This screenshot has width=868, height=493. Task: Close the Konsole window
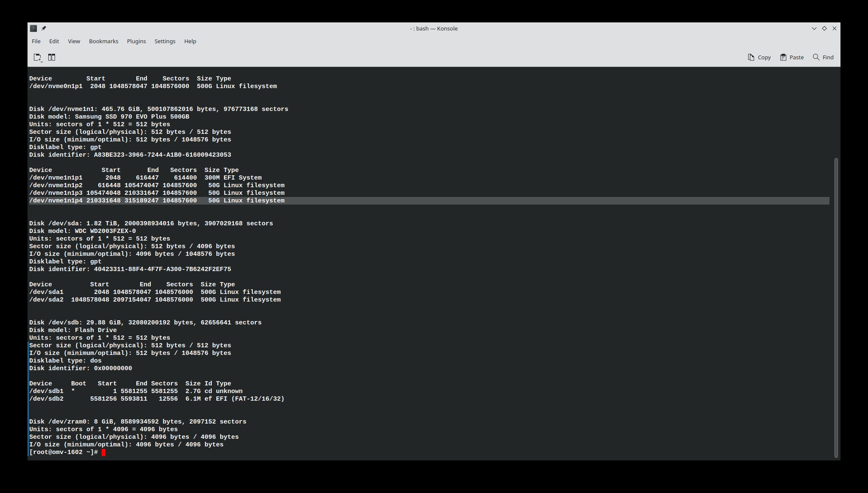(x=835, y=28)
